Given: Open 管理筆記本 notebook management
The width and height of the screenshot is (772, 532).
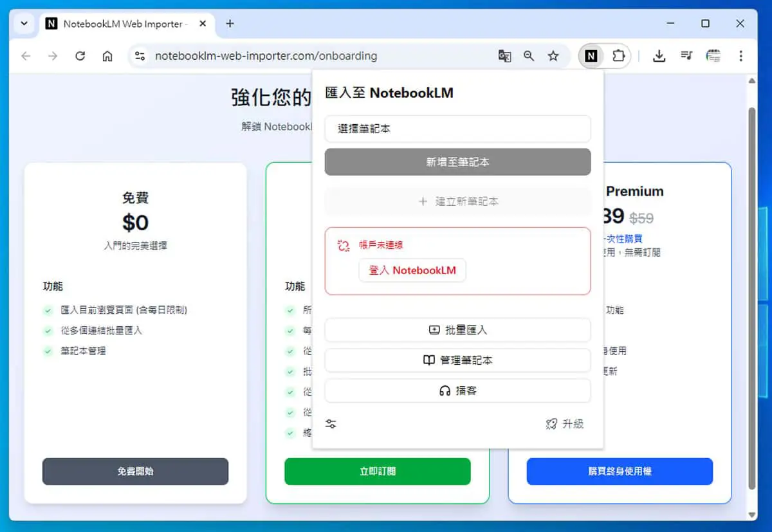Looking at the screenshot, I should (x=457, y=360).
